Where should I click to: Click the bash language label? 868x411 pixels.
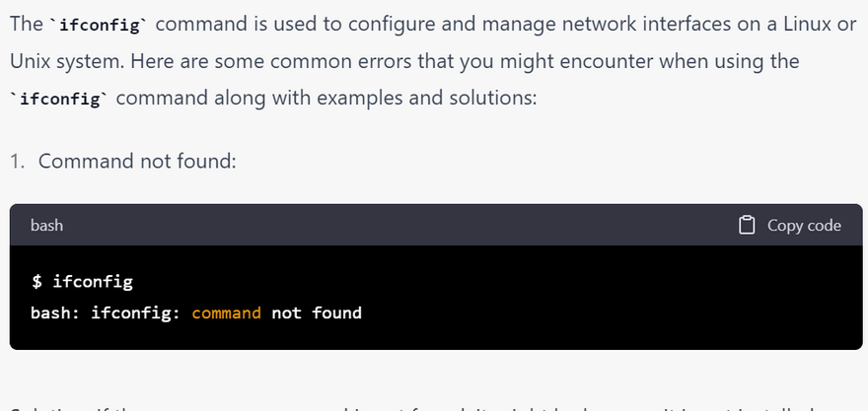46,225
